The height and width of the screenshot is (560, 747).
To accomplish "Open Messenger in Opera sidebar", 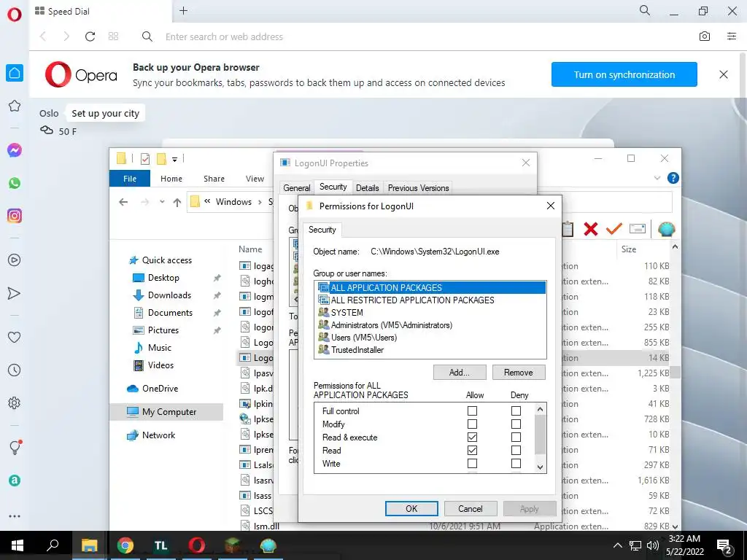I will click(15, 150).
